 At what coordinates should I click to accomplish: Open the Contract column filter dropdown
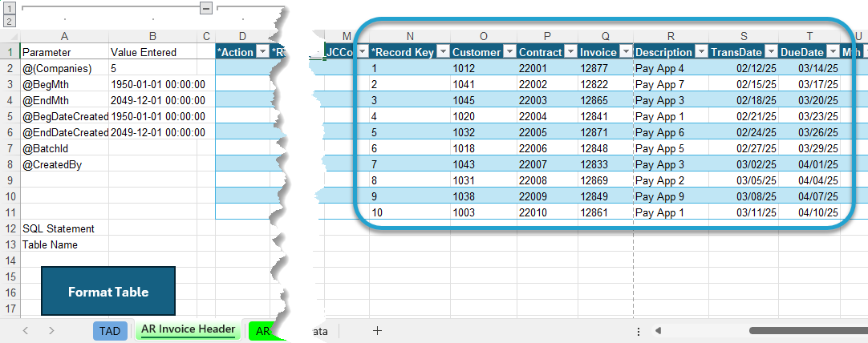pos(570,52)
